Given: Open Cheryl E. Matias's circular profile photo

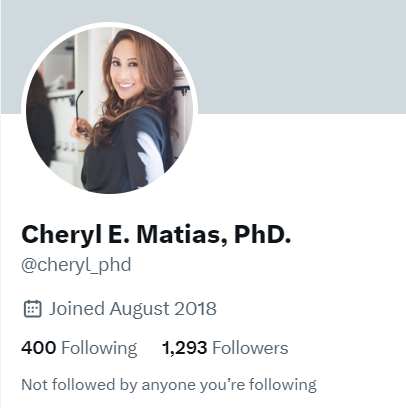Looking at the screenshot, I should point(110,110).
